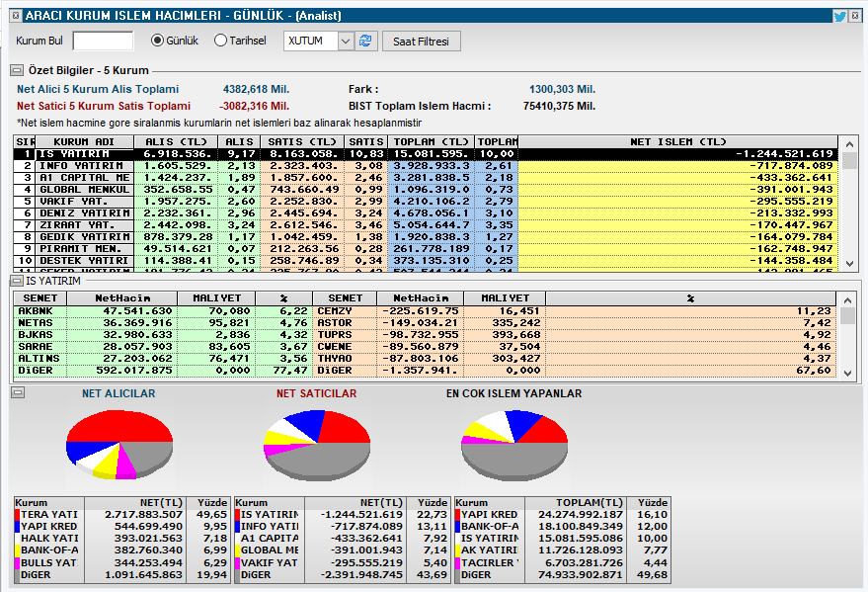This screenshot has height=592, width=868.
Task: Select the Tarihsel radio button
Action: coord(220,41)
